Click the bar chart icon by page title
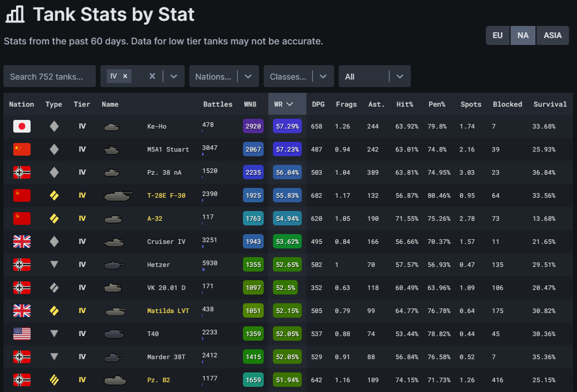Screen dimensions: 577x392 pyautogui.click(x=15, y=14)
